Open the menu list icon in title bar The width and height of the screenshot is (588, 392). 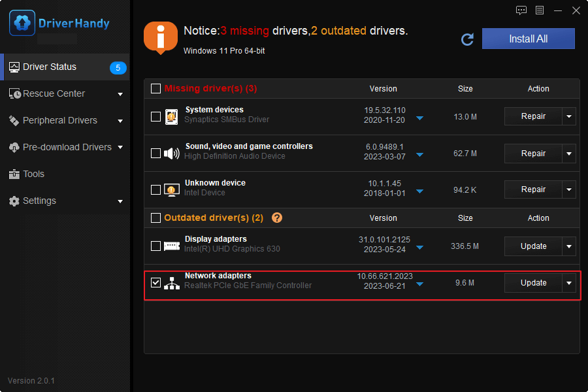tap(540, 10)
